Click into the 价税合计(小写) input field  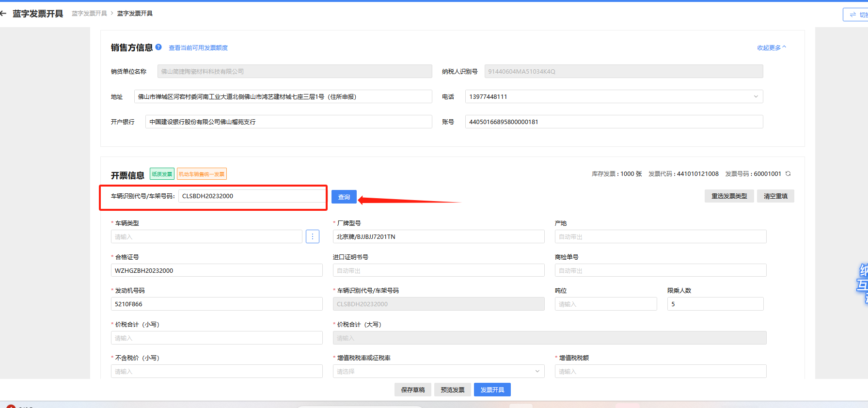point(217,338)
